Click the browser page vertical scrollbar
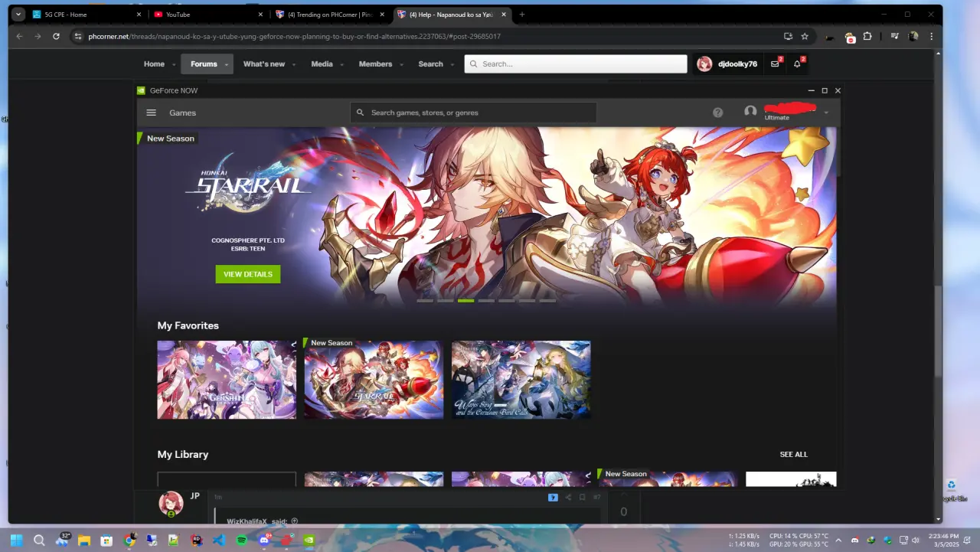 pyautogui.click(x=939, y=331)
